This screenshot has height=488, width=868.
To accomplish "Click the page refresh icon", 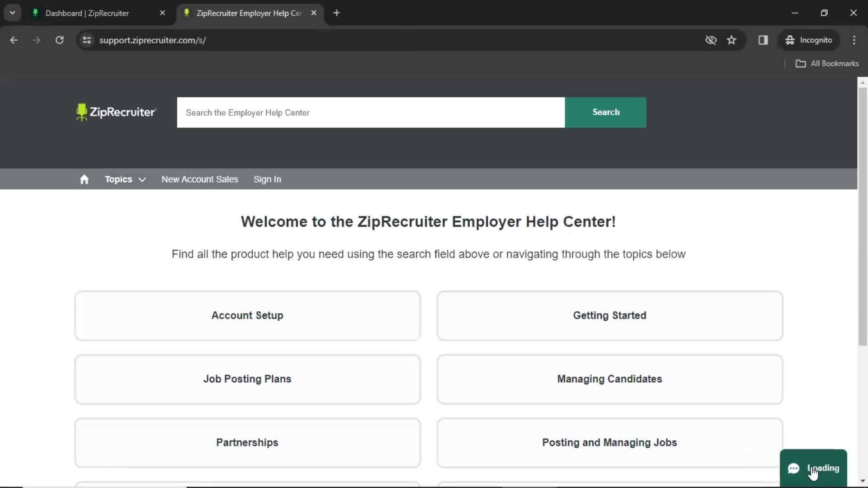I will click(x=59, y=40).
